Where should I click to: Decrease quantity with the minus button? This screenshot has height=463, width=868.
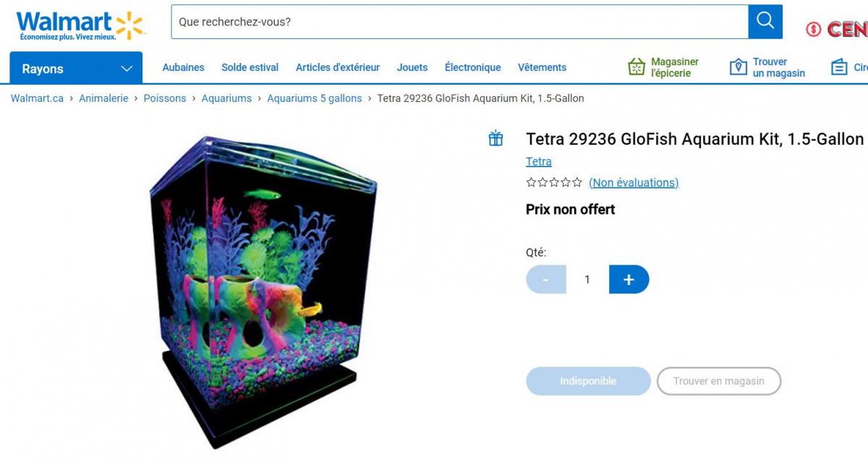click(x=546, y=279)
